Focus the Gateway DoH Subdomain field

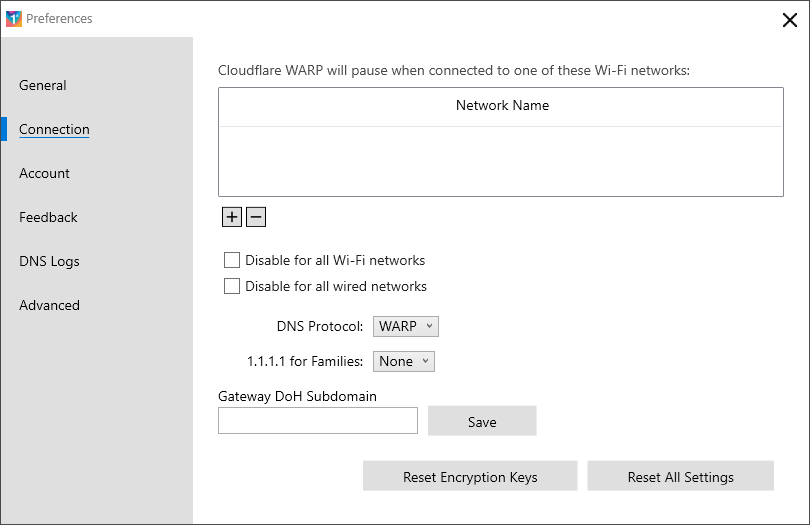point(318,421)
